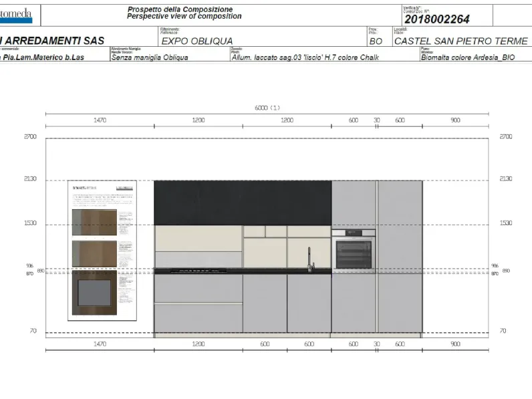The image size is (532, 399).
Task: Click the province value 'BO'
Action: click(x=376, y=41)
